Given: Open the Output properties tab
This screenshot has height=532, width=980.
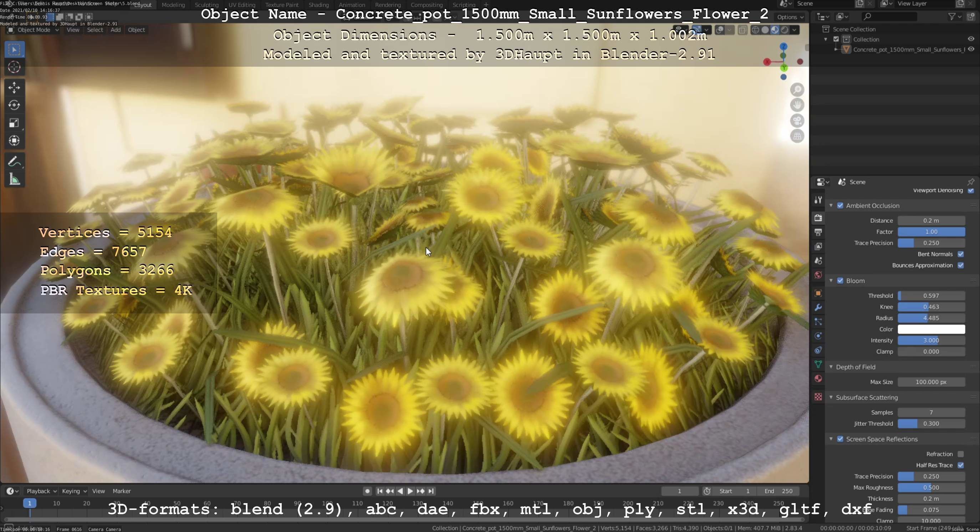Looking at the screenshot, I should (x=818, y=232).
